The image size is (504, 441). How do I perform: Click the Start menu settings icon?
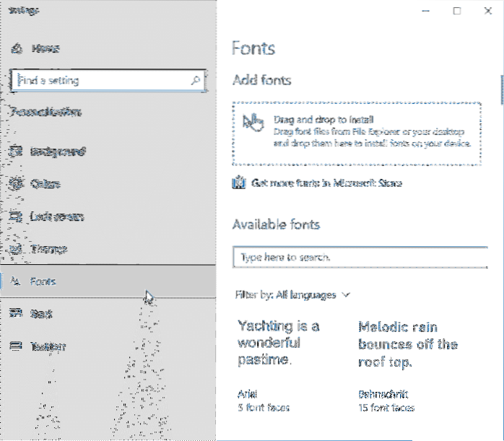(x=16, y=314)
